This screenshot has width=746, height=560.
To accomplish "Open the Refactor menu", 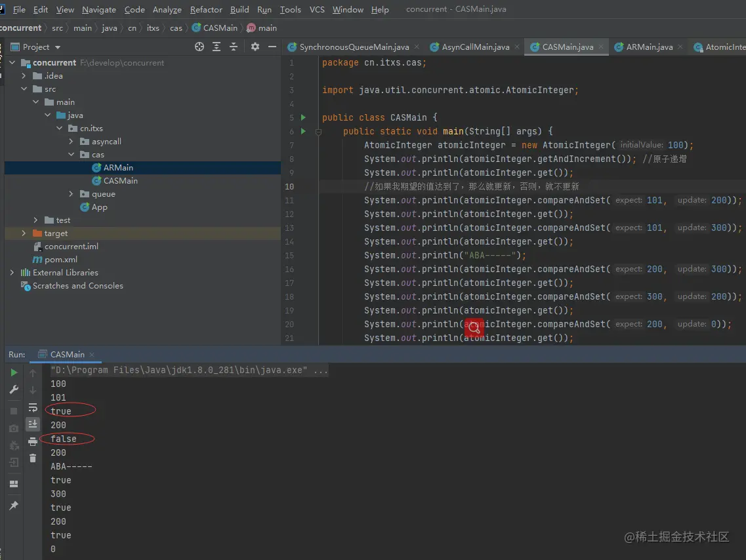I will (206, 9).
